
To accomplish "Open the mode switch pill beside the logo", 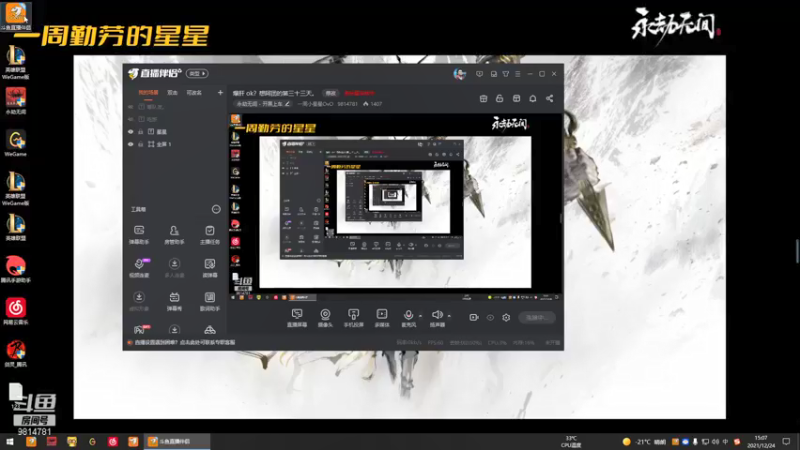I will pos(197,73).
